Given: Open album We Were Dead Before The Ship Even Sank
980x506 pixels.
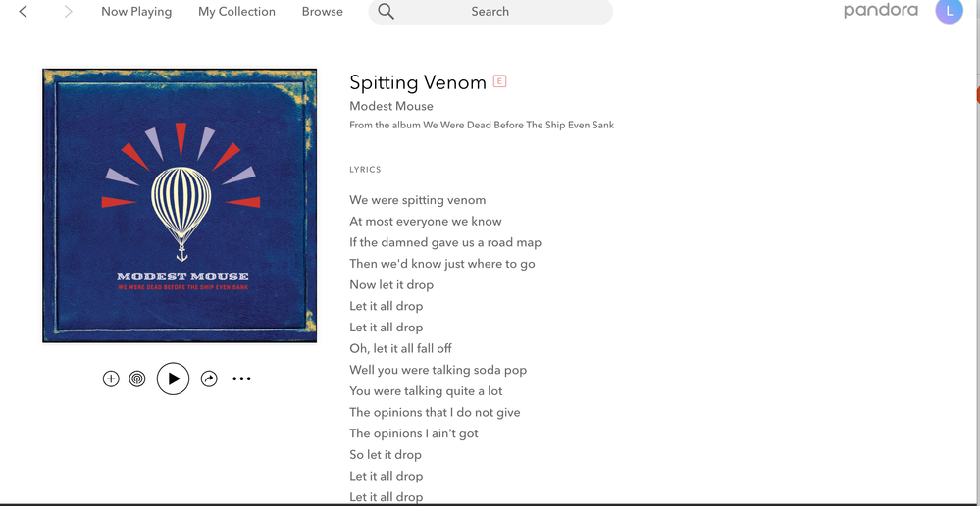Looking at the screenshot, I should pos(518,126).
